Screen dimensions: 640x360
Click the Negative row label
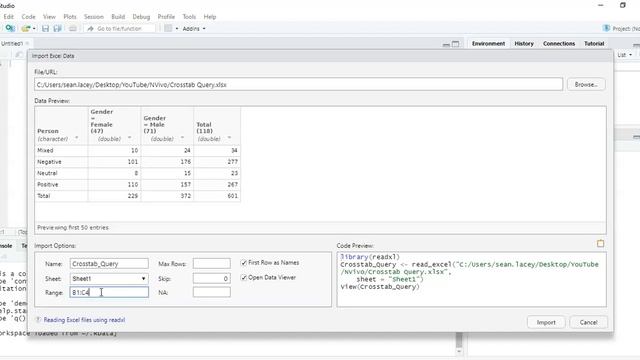49,162
